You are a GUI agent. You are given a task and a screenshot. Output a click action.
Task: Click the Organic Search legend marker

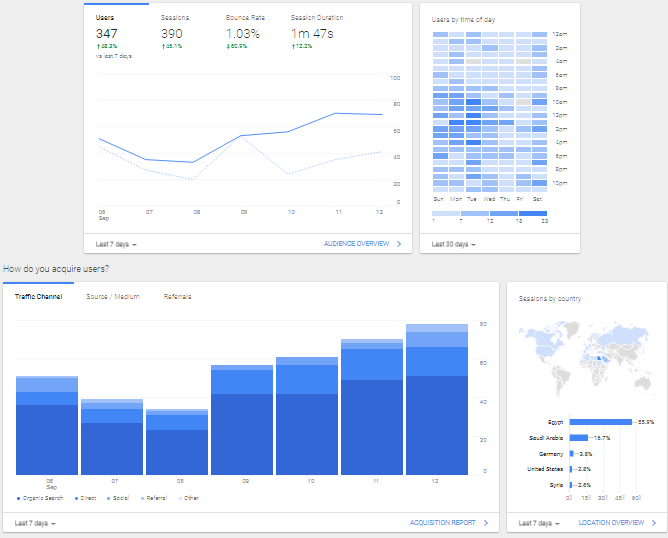point(18,497)
